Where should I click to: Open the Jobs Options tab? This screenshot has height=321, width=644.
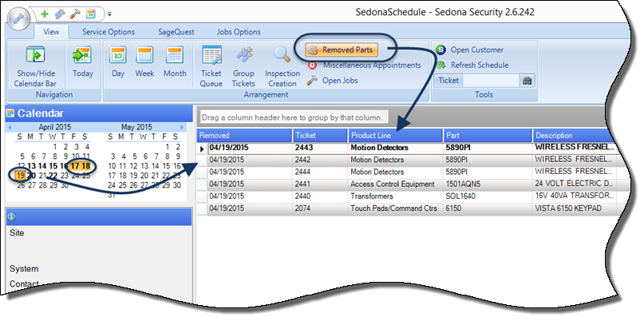(239, 32)
